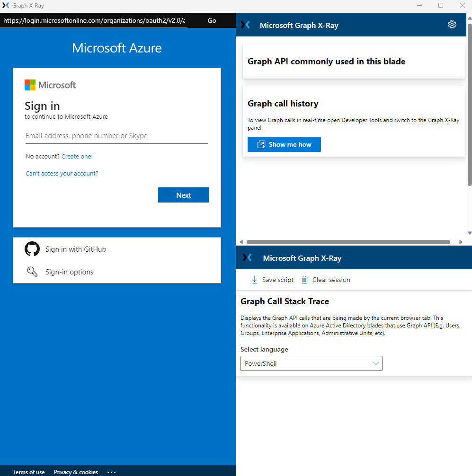This screenshot has height=476, width=472.
Task: Click the Clear session trash icon
Action: [304, 280]
